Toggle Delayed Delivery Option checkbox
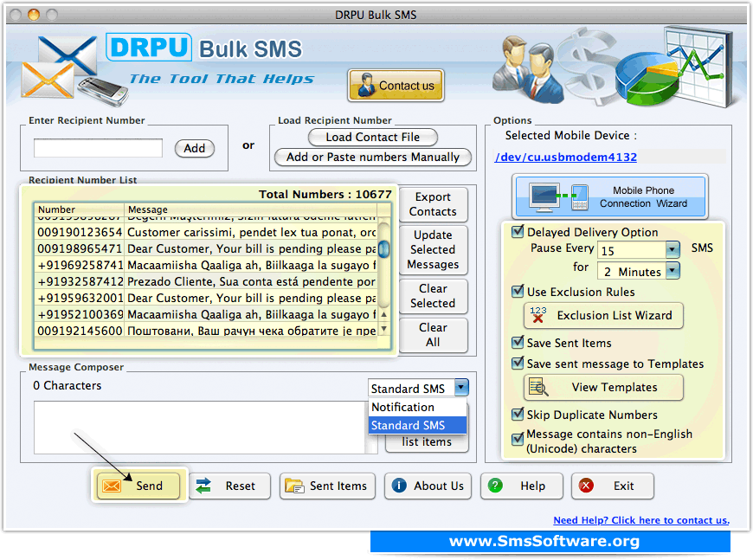Screen dimensions: 753x560 pyautogui.click(x=518, y=232)
